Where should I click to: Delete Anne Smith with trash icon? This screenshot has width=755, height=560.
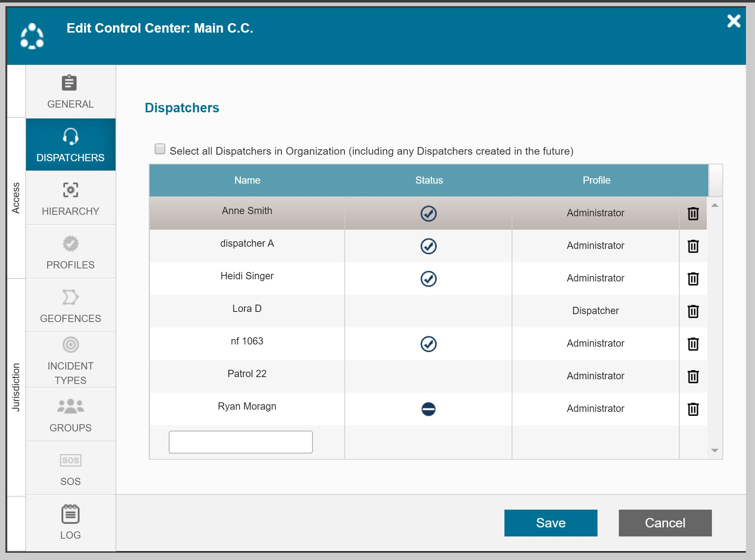(x=693, y=213)
